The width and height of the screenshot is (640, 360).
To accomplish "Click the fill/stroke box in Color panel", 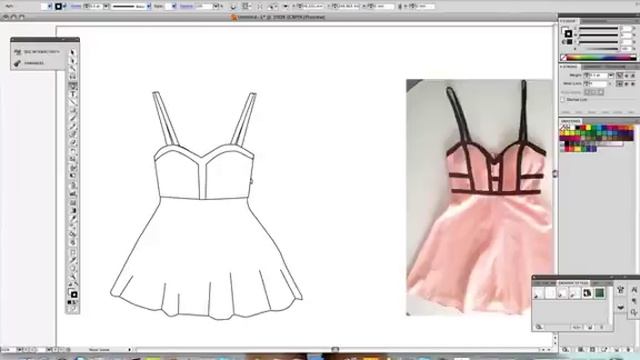I will [567, 33].
